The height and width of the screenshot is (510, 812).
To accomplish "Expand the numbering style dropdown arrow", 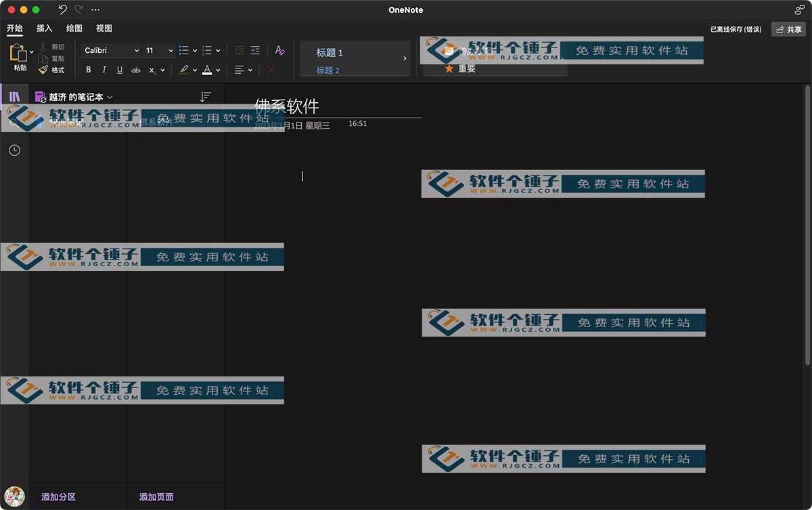I will point(218,51).
